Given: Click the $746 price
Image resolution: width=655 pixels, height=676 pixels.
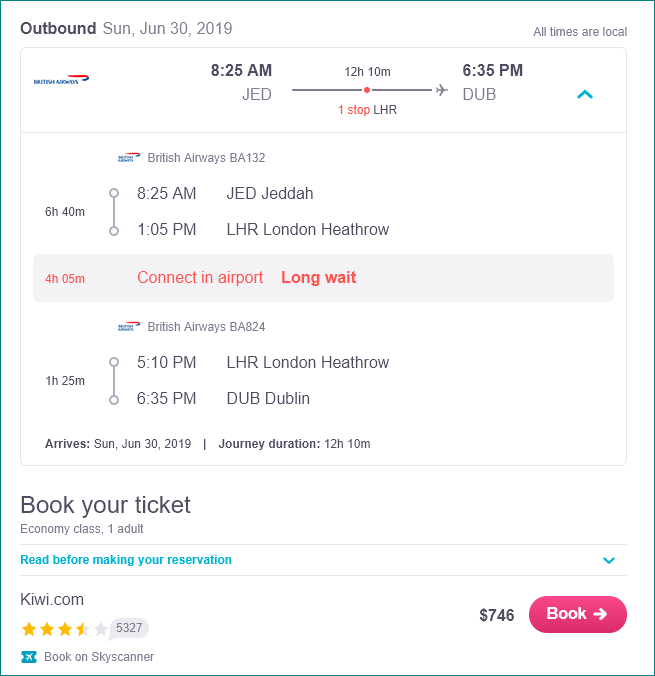Looking at the screenshot, I should (x=497, y=615).
